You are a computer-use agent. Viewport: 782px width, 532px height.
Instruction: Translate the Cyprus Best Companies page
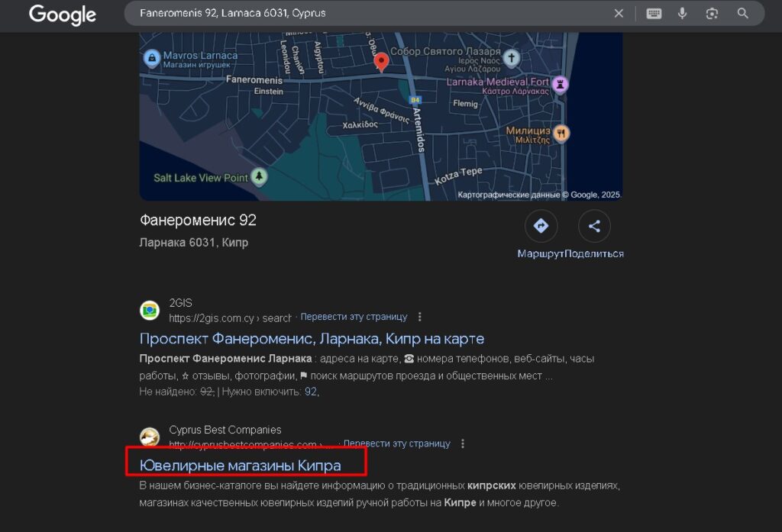tap(396, 443)
